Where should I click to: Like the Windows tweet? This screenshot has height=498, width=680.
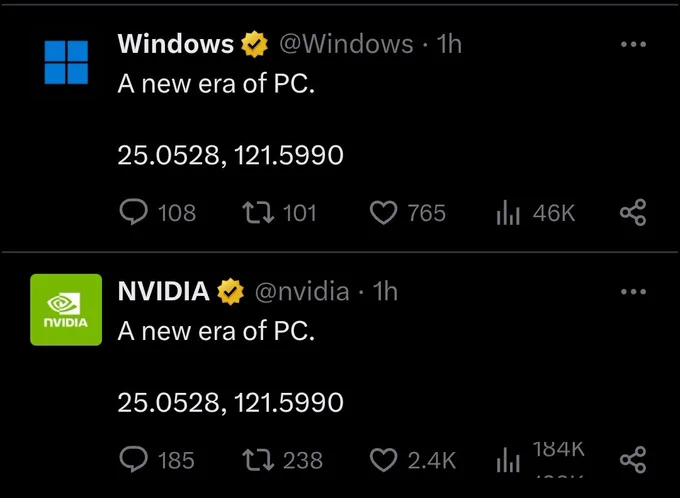(383, 213)
